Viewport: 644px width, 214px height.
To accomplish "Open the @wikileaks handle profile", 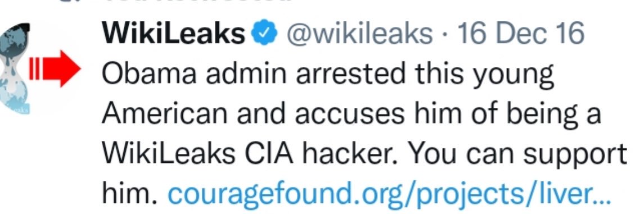I will pos(359,34).
